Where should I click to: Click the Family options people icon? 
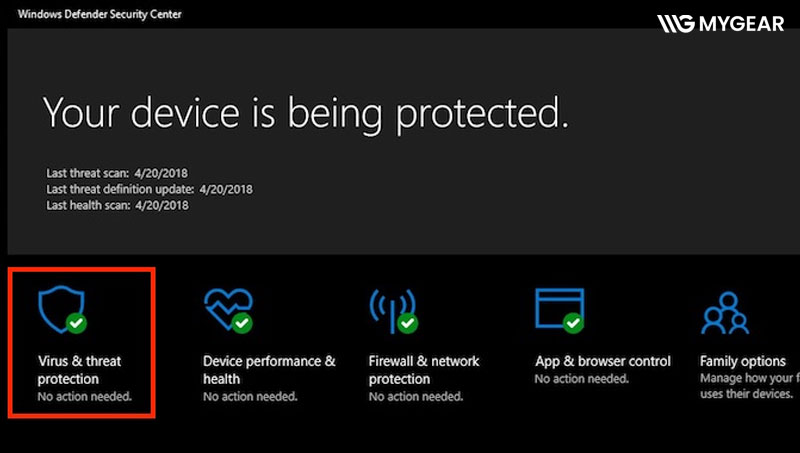tap(724, 312)
